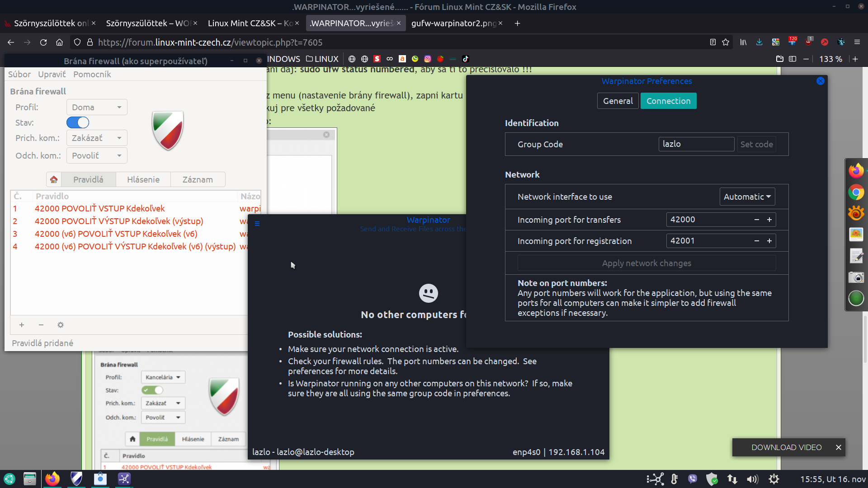Viewport: 868px width, 488px height.
Task: Increase incoming transfers port value
Action: coord(769,220)
